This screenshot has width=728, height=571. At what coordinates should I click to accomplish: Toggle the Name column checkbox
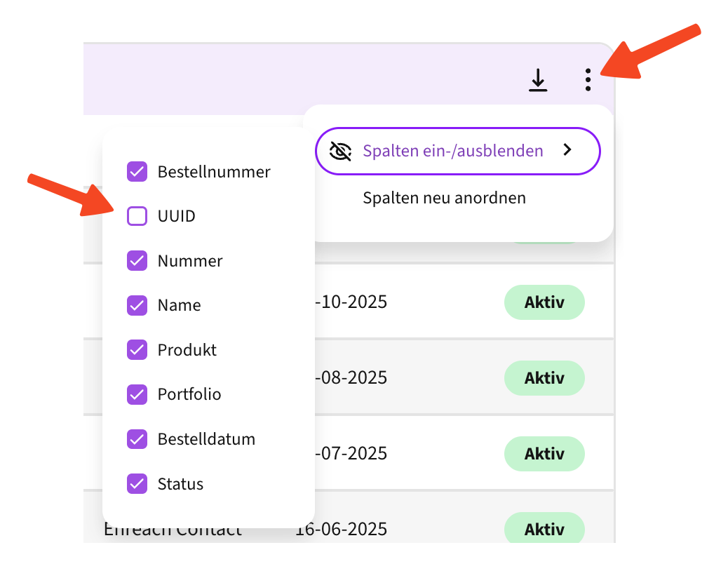coord(137,305)
